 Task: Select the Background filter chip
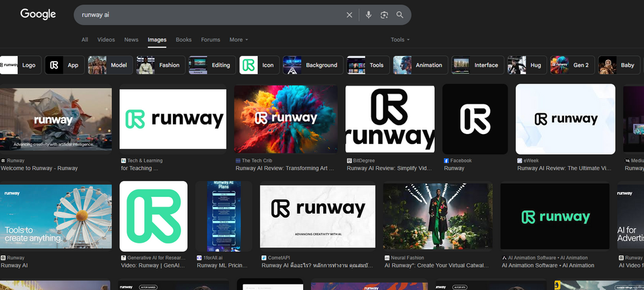(313, 65)
